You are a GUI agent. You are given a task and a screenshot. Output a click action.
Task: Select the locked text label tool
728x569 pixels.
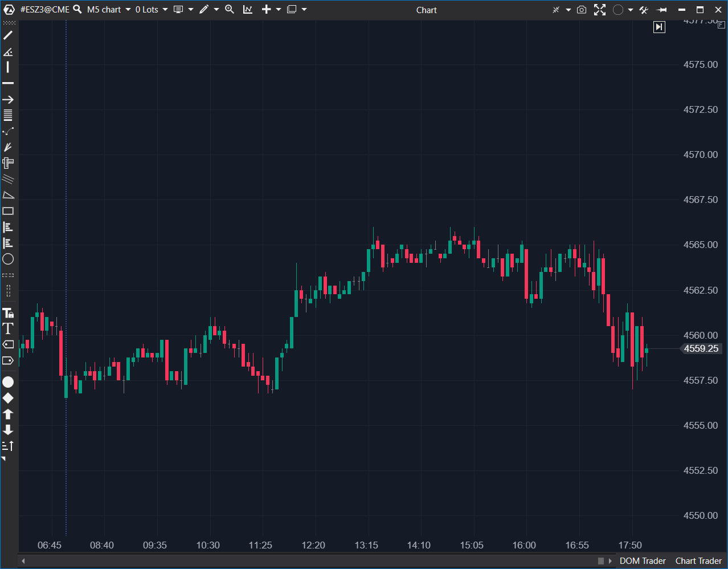[x=8, y=312]
